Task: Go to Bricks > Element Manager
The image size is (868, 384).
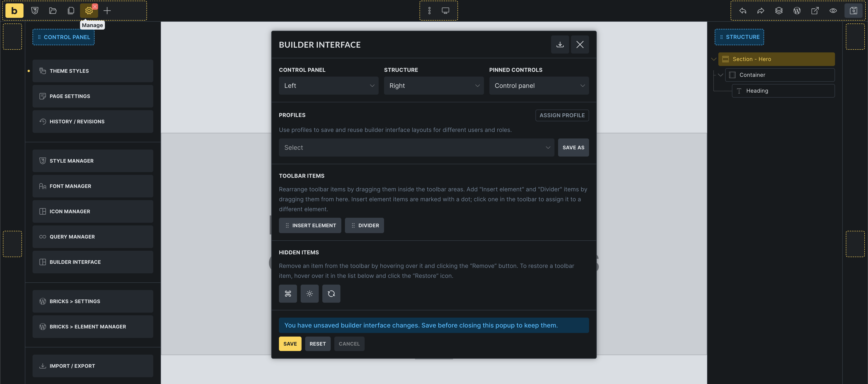Action: 93,326
